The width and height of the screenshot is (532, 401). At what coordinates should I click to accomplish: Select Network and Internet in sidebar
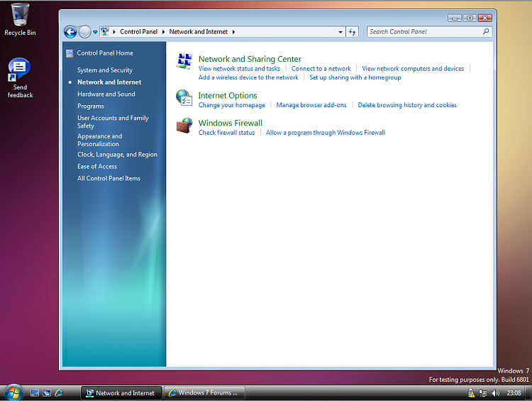coord(109,82)
